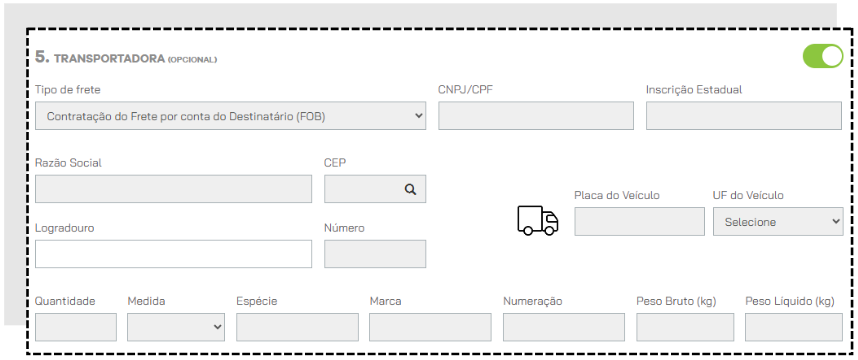This screenshot has height=360, width=858.
Task: Open the Medida dropdown
Action: 176,327
